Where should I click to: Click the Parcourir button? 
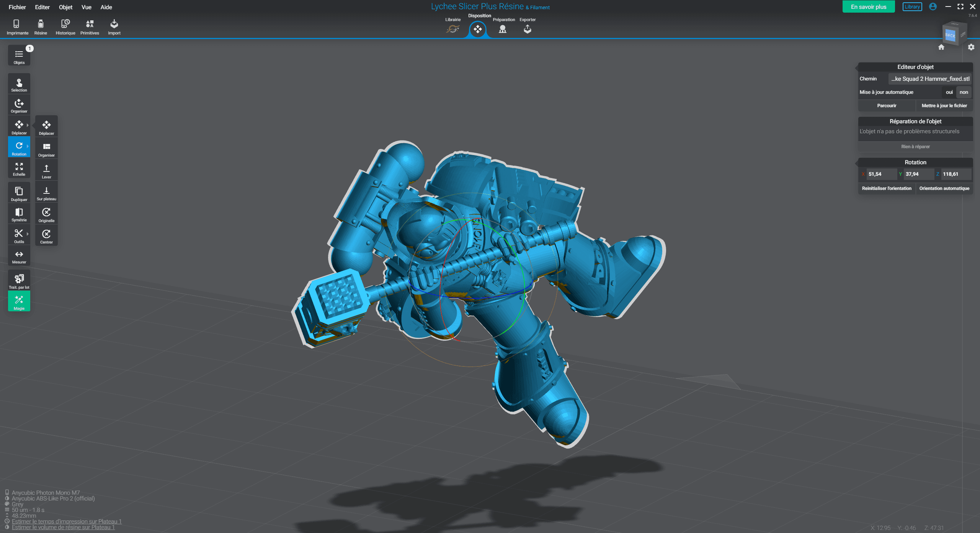coord(887,106)
